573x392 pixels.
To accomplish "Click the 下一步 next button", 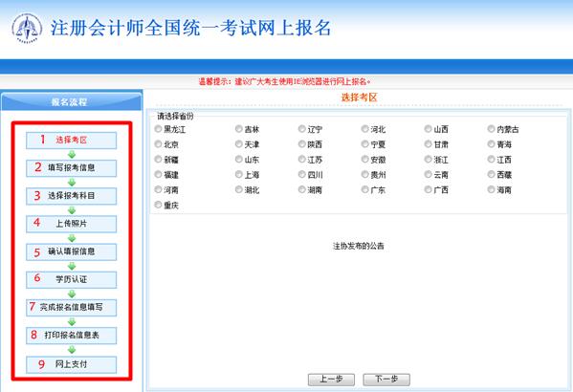I will pyautogui.click(x=386, y=380).
